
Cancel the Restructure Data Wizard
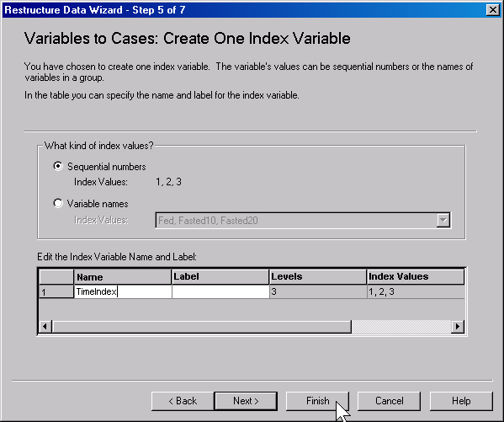point(389,401)
